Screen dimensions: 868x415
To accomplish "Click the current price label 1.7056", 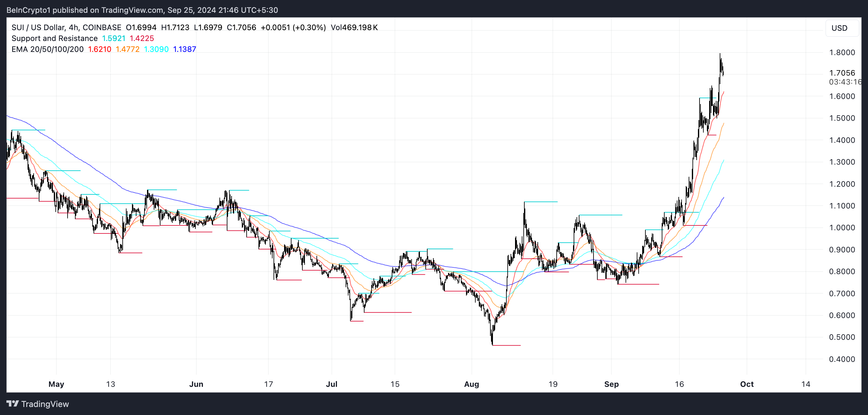I will tap(842, 73).
